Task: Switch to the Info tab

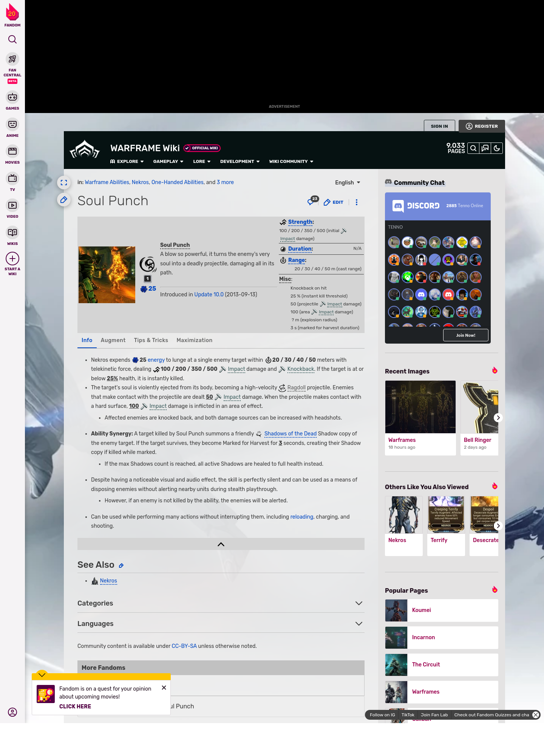Action: [x=87, y=340]
